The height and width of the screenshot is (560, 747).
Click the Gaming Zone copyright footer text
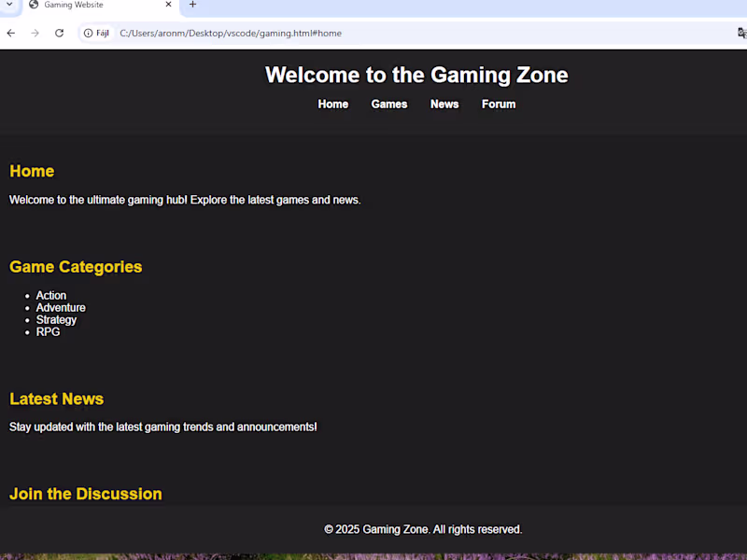tap(423, 528)
